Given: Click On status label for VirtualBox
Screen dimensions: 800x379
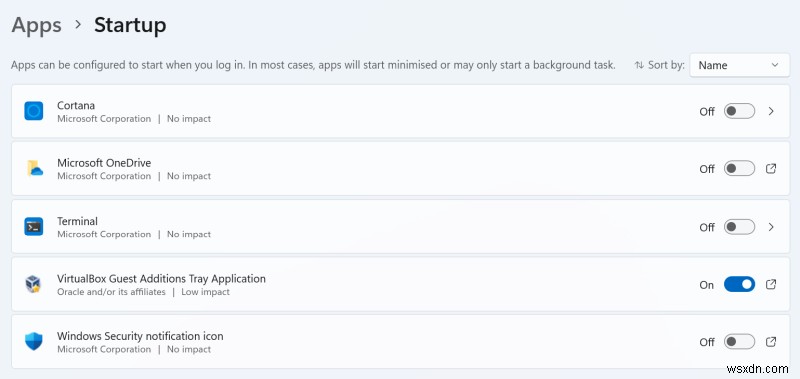Looking at the screenshot, I should [x=707, y=285].
